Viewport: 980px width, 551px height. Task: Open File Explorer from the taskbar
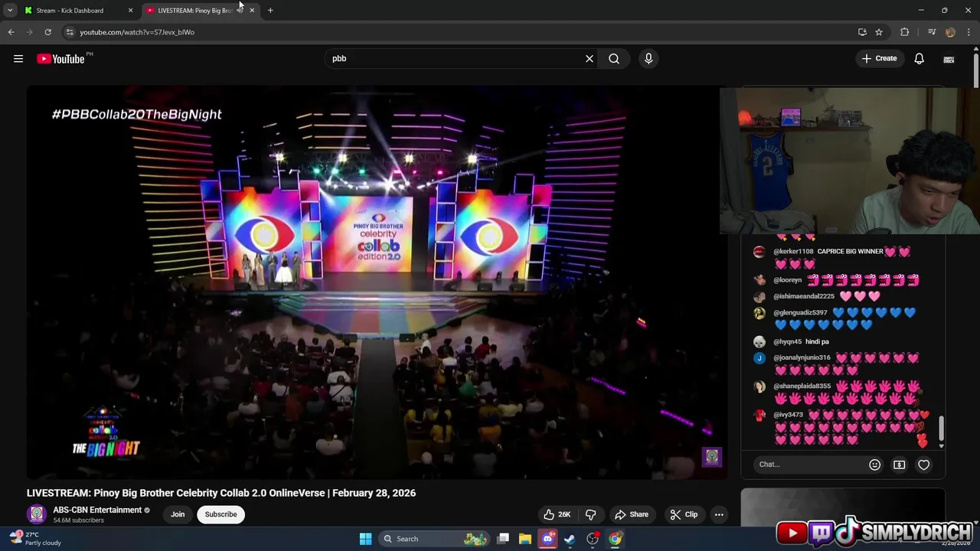pos(525,539)
